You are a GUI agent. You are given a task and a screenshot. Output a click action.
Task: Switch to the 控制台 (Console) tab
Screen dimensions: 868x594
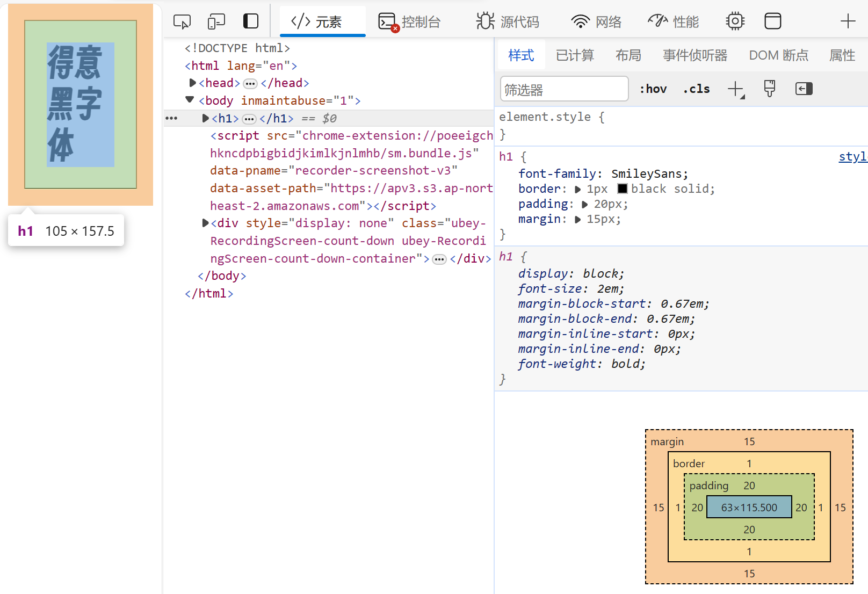tap(409, 21)
